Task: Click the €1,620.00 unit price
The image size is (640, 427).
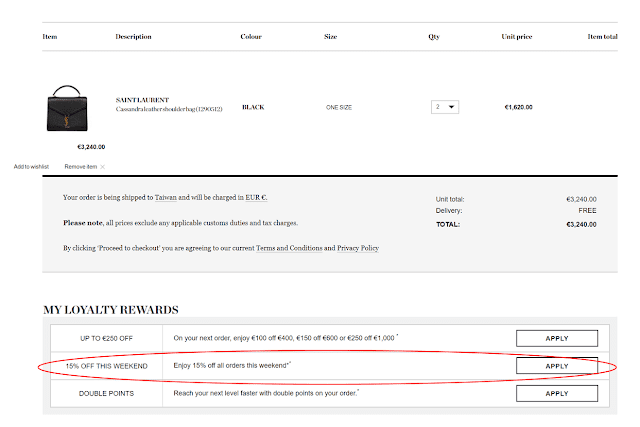Action: click(518, 107)
